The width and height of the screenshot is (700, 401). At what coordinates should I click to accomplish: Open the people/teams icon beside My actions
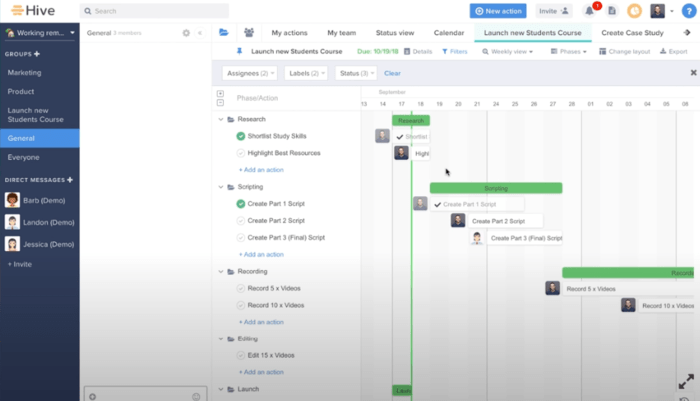click(x=248, y=33)
